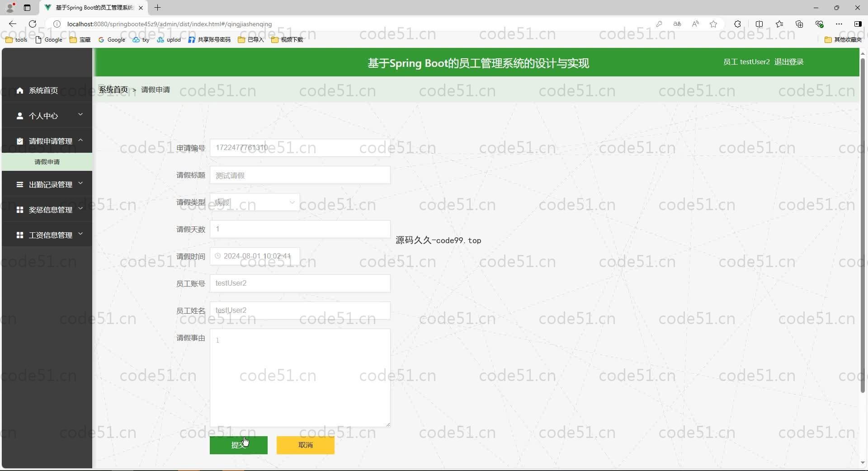Click the 员工账号 input field
The width and height of the screenshot is (868, 471).
[300, 283]
